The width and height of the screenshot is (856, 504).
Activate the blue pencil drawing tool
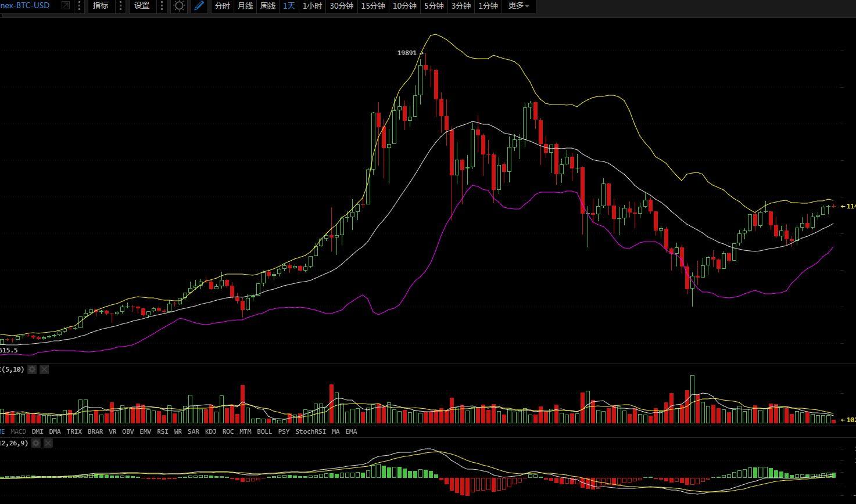click(x=199, y=6)
